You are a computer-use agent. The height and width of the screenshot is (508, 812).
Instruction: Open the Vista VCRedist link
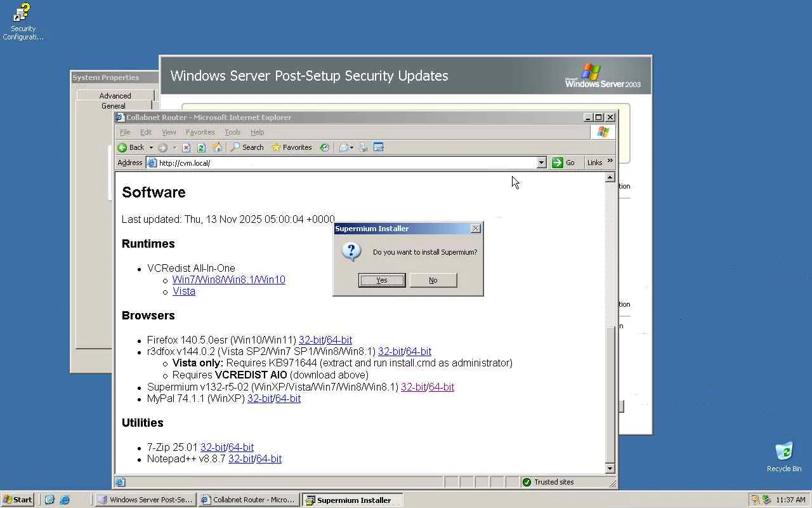click(184, 291)
